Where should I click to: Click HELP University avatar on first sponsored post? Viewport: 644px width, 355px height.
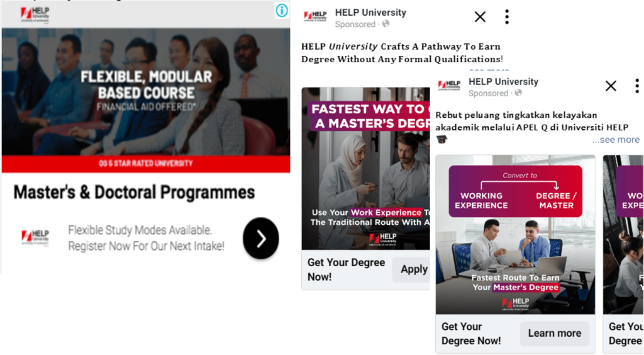coord(315,17)
